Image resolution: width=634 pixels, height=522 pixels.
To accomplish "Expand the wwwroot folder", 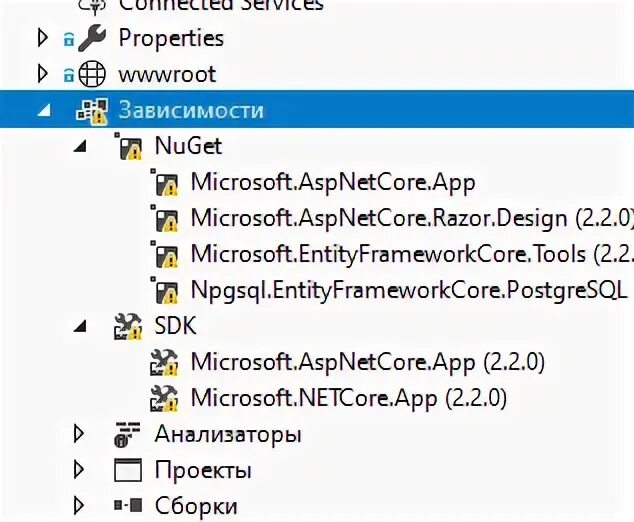I will tap(42, 74).
